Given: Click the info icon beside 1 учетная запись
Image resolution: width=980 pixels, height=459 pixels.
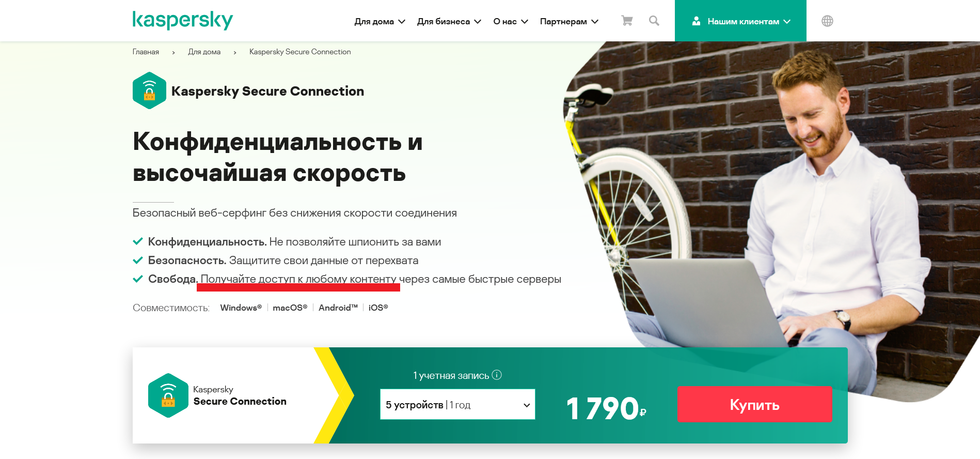Looking at the screenshot, I should [497, 375].
